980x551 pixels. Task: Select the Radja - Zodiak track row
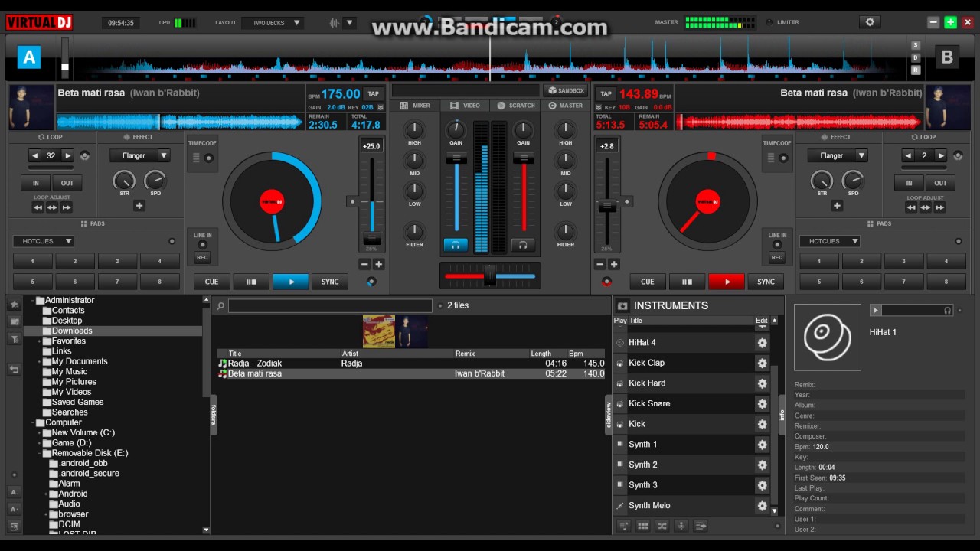pyautogui.click(x=411, y=364)
